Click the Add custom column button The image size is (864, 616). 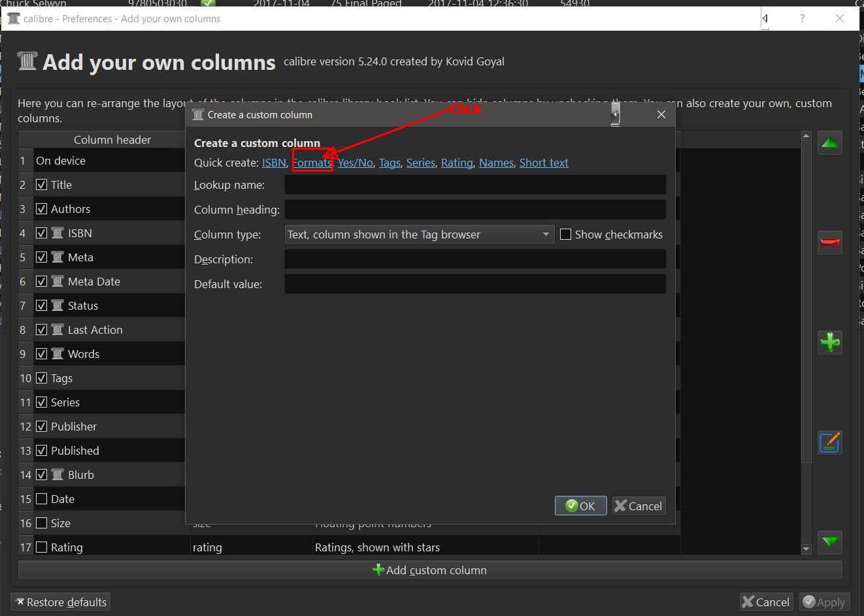[430, 570]
